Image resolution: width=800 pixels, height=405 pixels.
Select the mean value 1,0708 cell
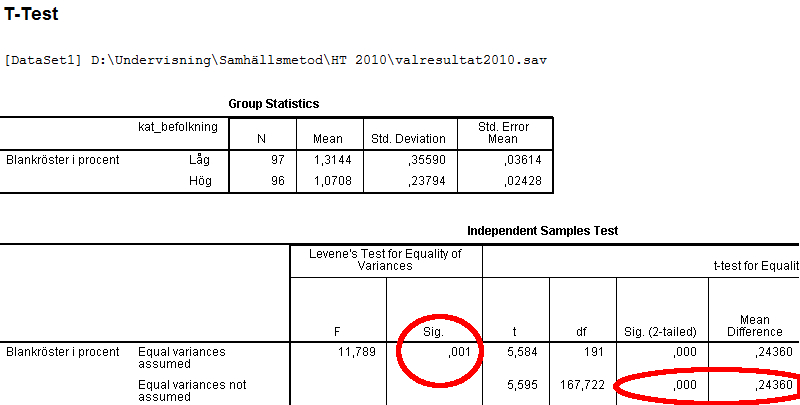point(322,181)
